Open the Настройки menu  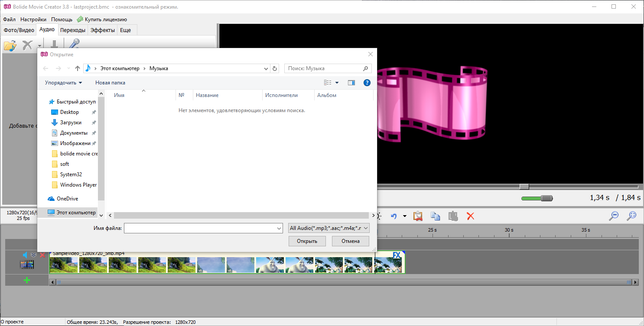(x=33, y=19)
